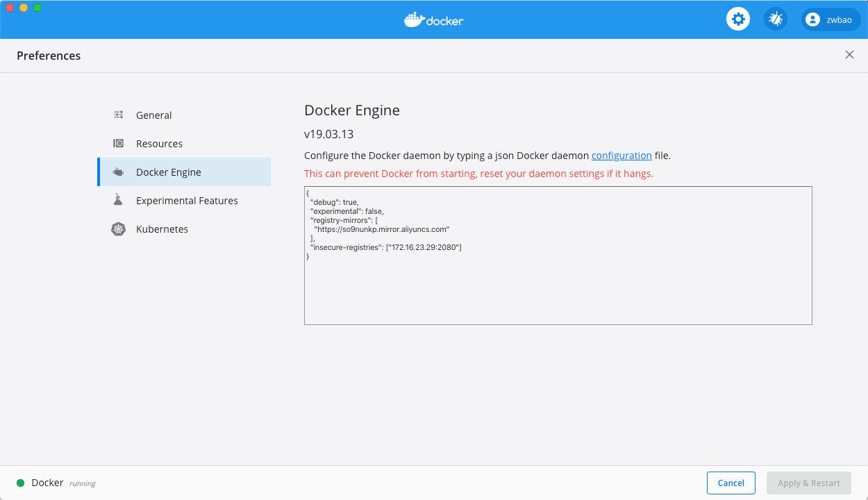Open the Preferences Resources tab
The width and height of the screenshot is (868, 500).
click(x=160, y=143)
